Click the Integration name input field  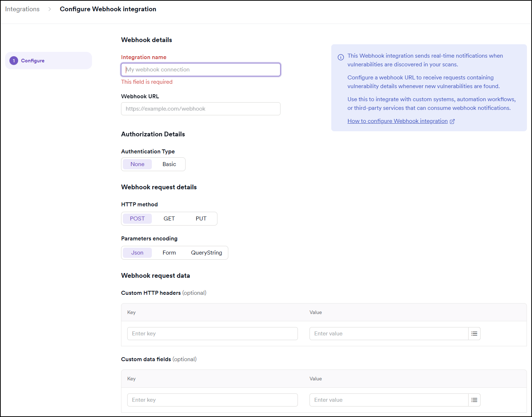(x=200, y=69)
